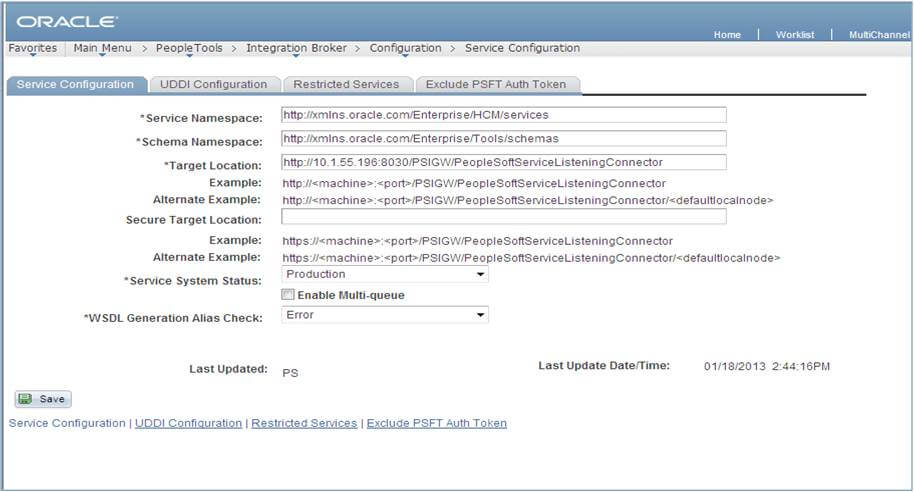Click the Enable Multi-queue label text
This screenshot has height=492, width=914.
(351, 296)
